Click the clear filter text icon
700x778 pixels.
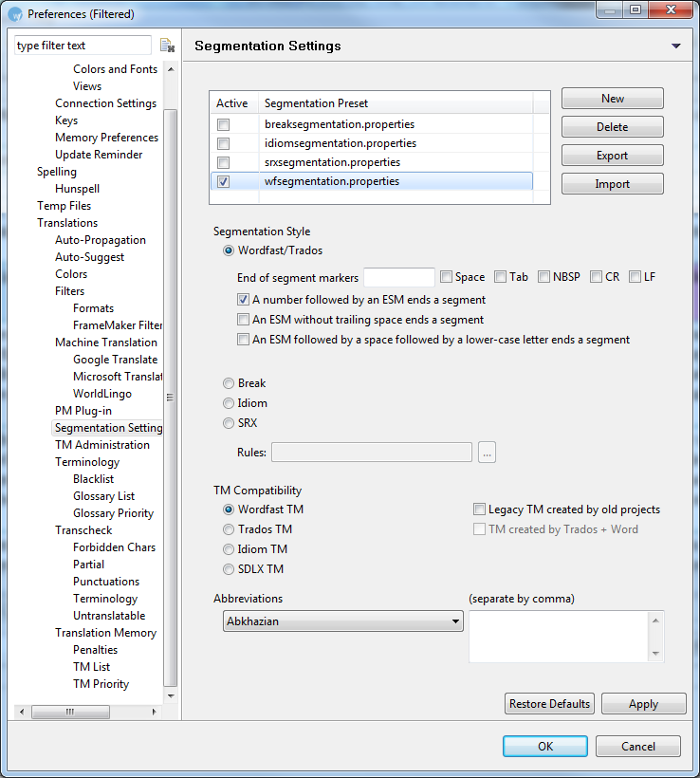[x=167, y=46]
